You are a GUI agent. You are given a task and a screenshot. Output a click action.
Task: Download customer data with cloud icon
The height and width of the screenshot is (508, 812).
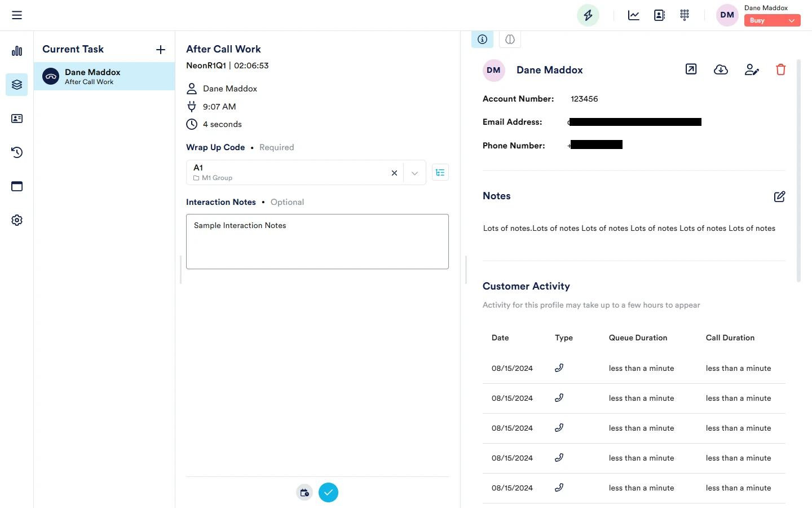point(721,69)
